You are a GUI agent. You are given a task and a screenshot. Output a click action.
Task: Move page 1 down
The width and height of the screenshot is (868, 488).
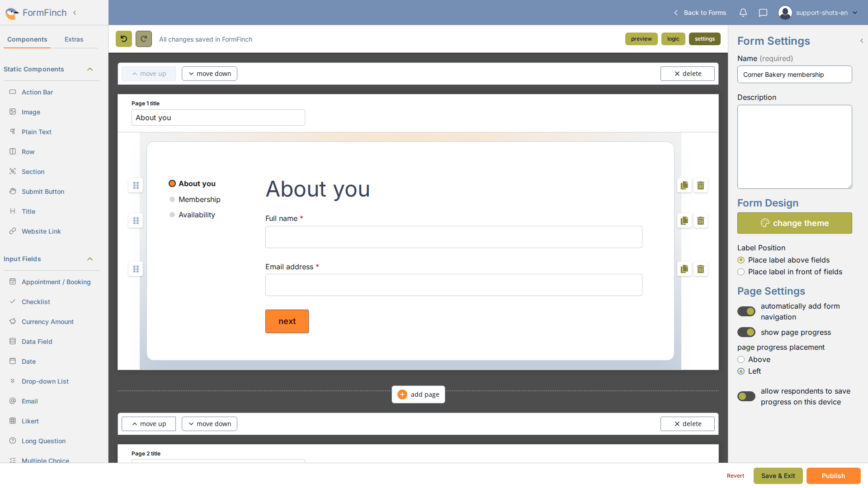(x=209, y=74)
